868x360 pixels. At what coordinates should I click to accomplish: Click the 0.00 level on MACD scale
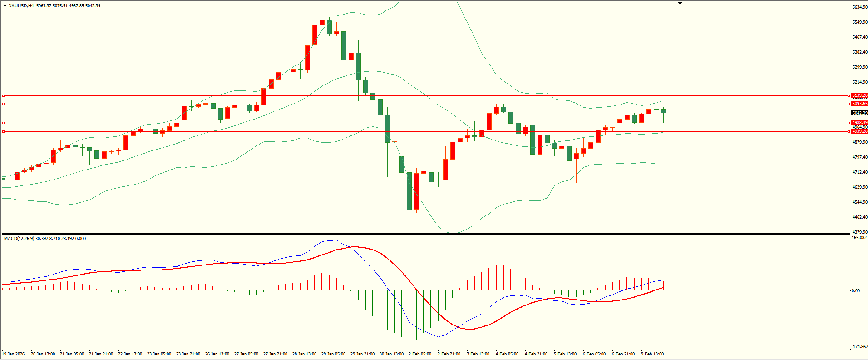855,290
